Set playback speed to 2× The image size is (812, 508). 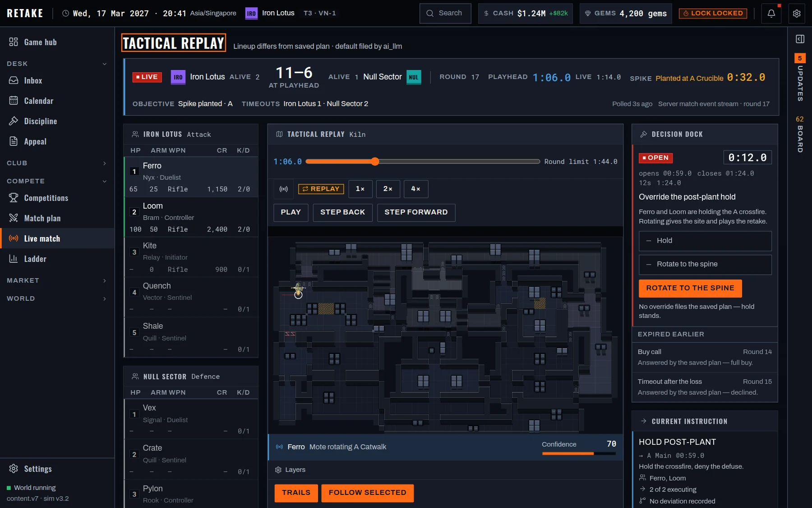point(388,189)
